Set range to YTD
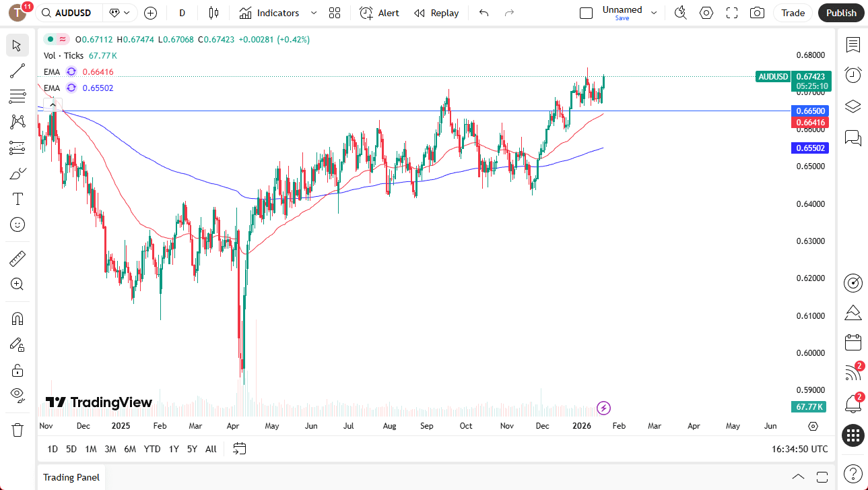The height and width of the screenshot is (490, 868). point(152,449)
